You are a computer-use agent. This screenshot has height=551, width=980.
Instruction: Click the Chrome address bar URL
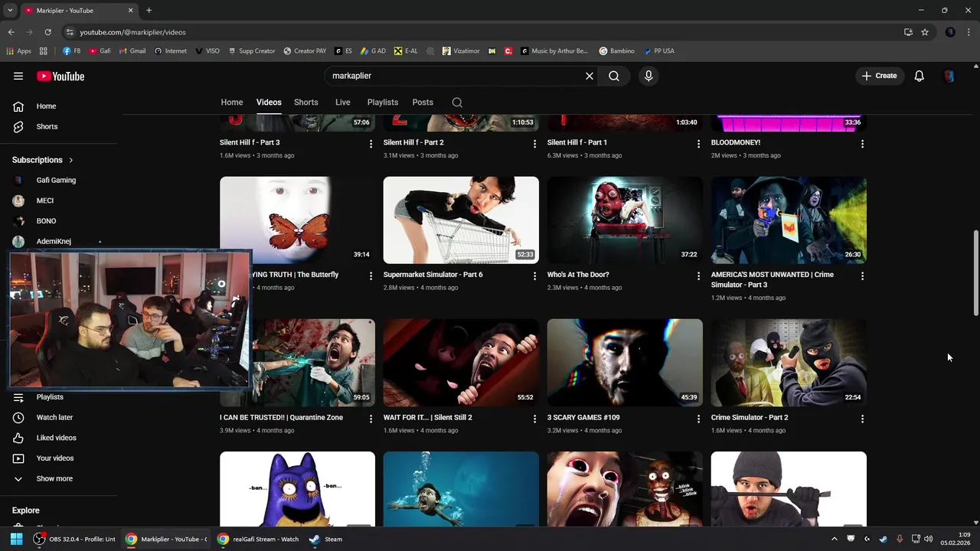(x=132, y=32)
